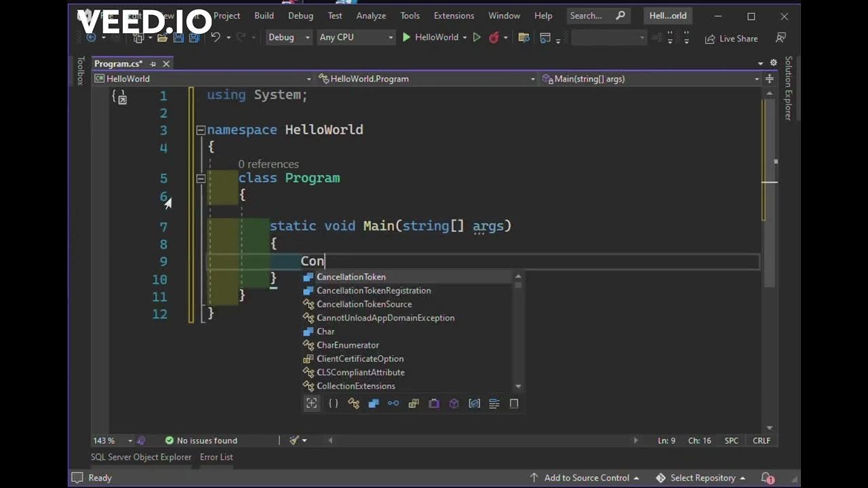Split the editor with the plus icon
The height and width of the screenshot is (488, 868).
point(769,79)
